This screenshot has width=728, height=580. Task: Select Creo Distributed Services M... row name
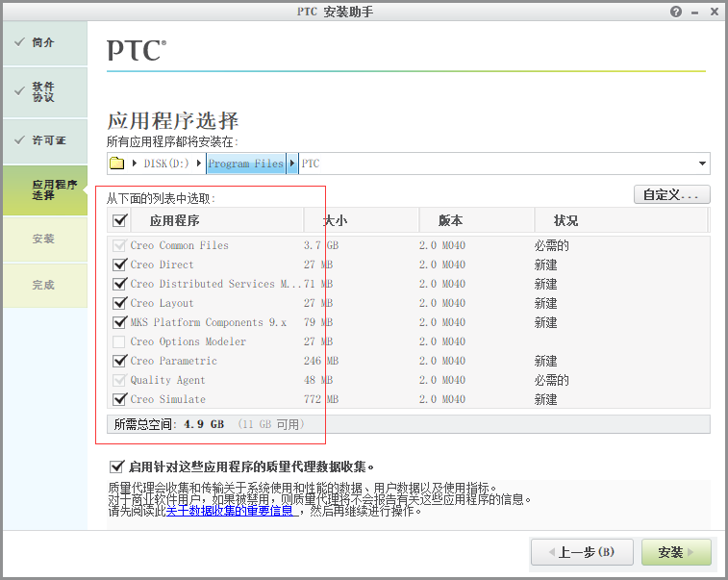tap(215, 284)
